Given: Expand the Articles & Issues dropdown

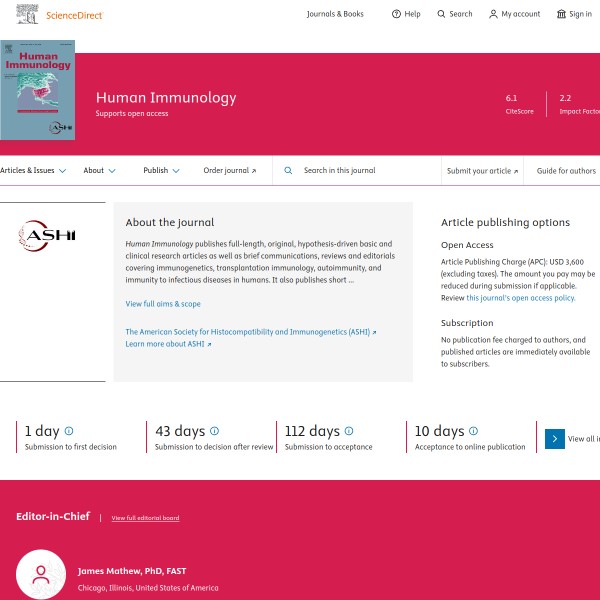Looking at the screenshot, I should click(33, 171).
